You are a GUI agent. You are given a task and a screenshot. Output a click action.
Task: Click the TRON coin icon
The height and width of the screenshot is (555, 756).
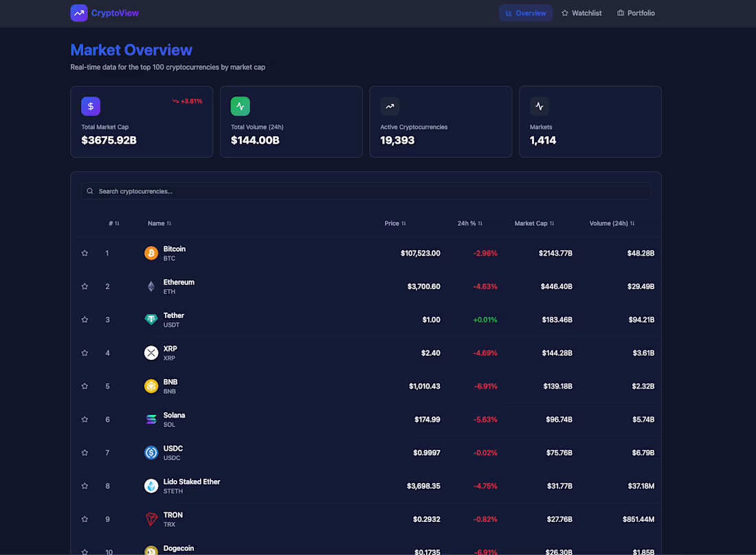click(151, 519)
